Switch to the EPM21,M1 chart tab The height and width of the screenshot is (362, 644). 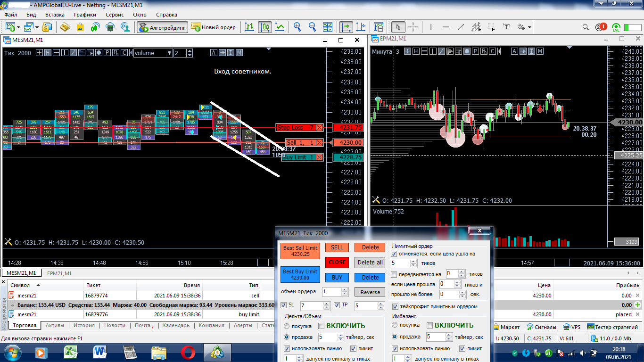[60, 273]
